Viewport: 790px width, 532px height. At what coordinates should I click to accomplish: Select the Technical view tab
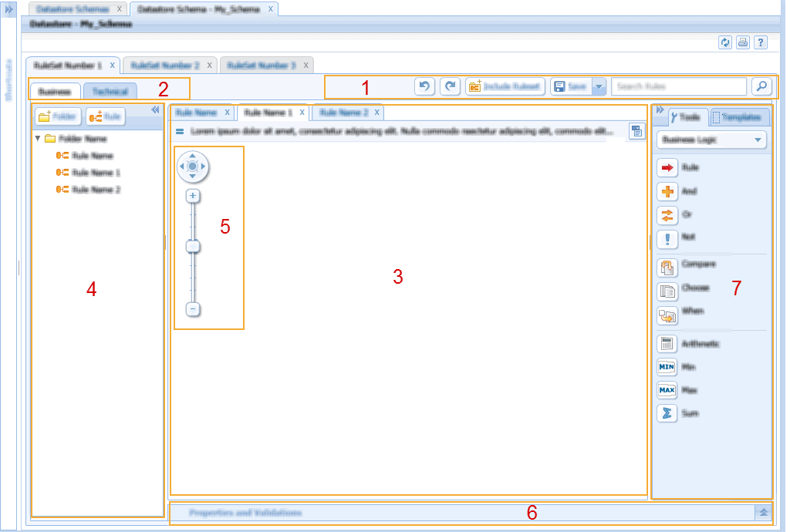point(110,92)
